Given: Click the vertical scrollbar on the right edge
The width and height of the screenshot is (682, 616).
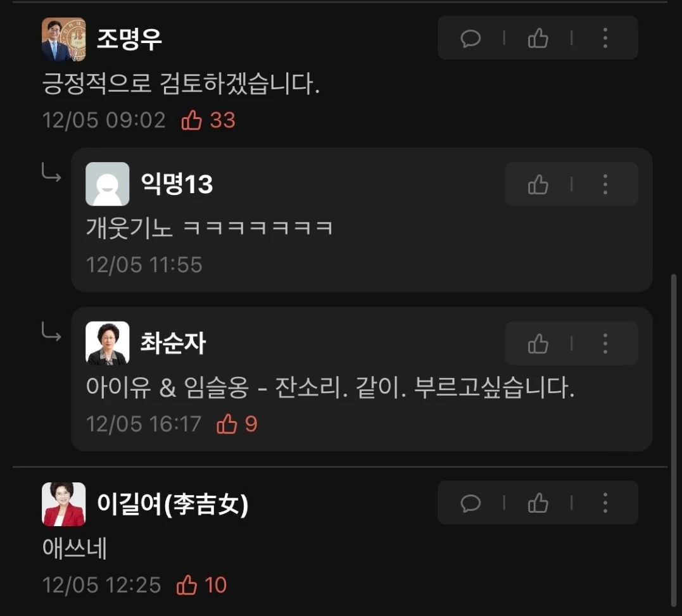Looking at the screenshot, I should pyautogui.click(x=673, y=440).
